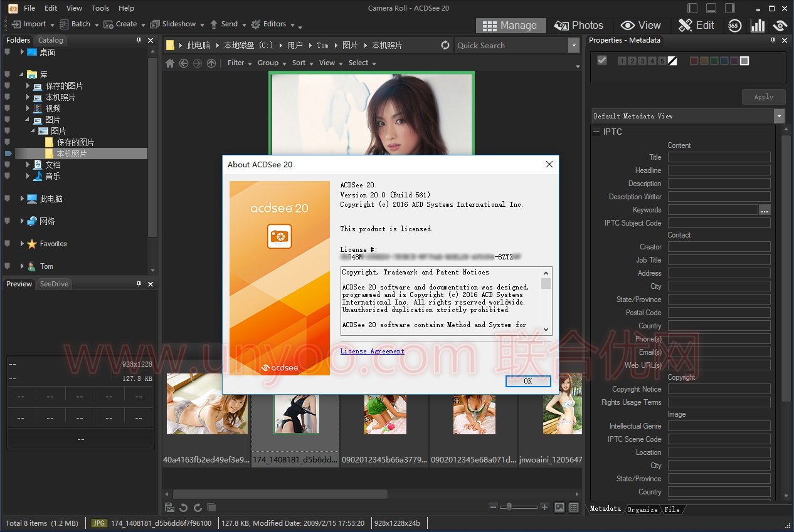
Task: Click OK in the About ACDSee dialog
Action: [x=527, y=381]
